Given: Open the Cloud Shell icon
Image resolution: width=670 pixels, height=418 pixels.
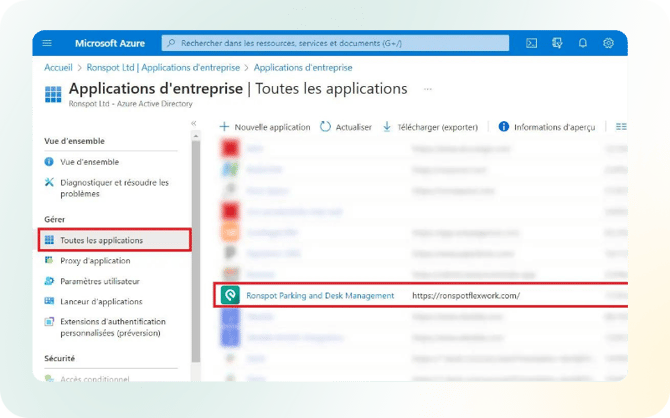Looking at the screenshot, I should pyautogui.click(x=532, y=43).
